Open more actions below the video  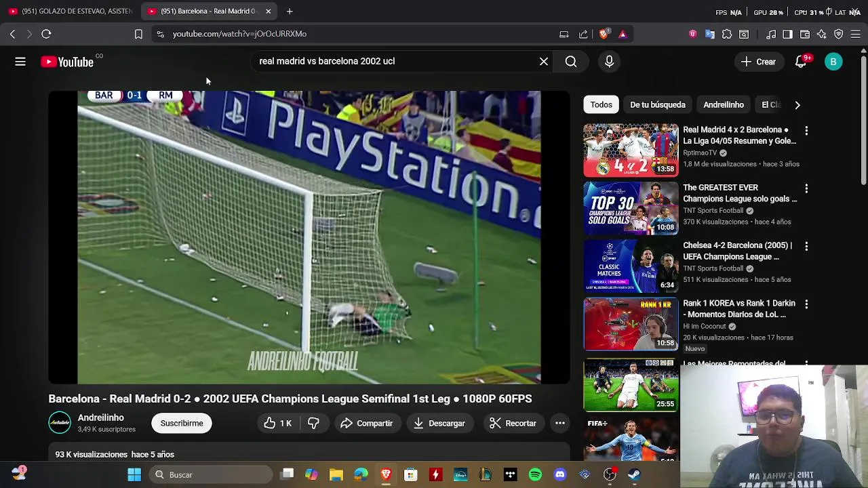coord(560,423)
